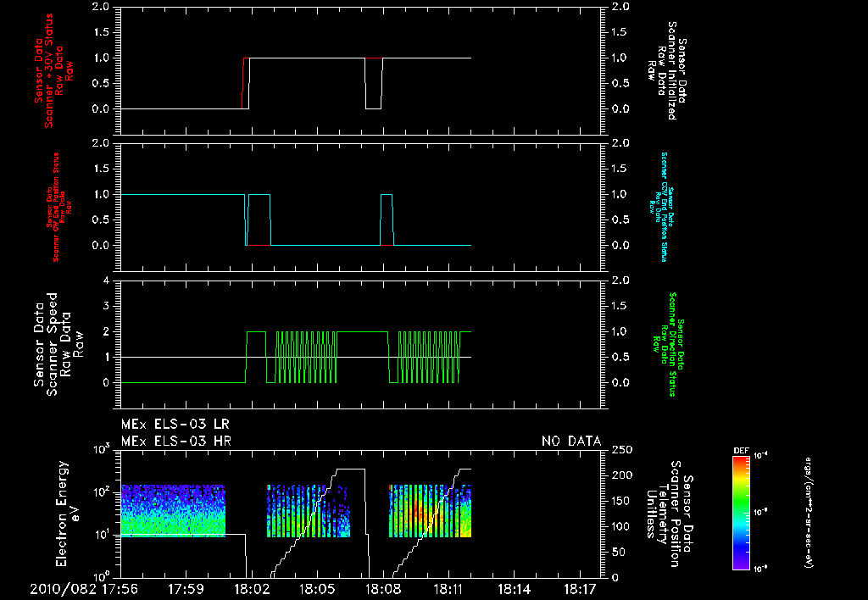Select the "DEF" label above the color bar
The width and height of the screenshot is (868, 600).
[741, 451]
